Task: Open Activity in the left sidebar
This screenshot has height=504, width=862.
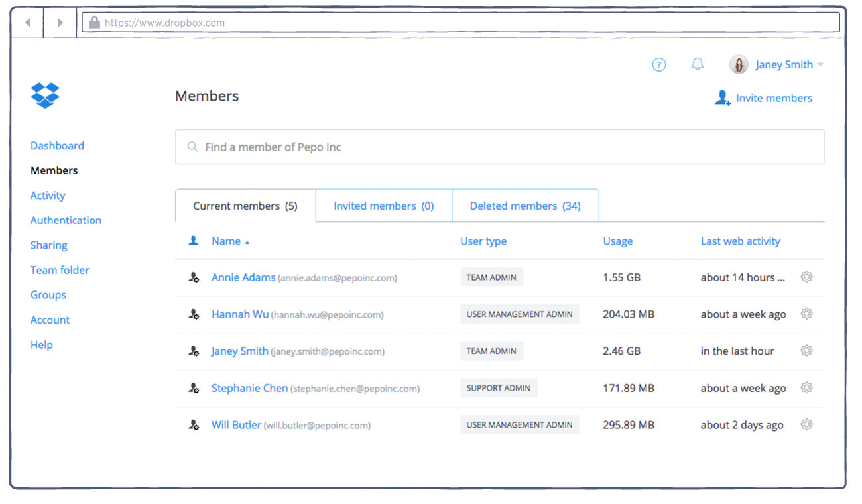Action: (x=48, y=196)
